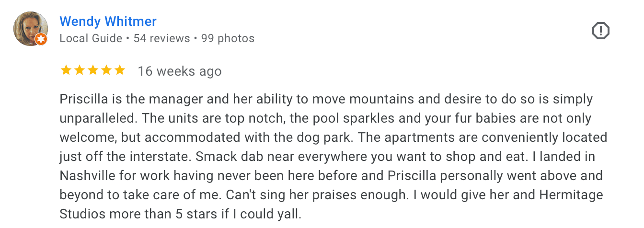The image size is (644, 228).
Task: Open Wendy Whitmer's profile photo
Action: click(30, 29)
